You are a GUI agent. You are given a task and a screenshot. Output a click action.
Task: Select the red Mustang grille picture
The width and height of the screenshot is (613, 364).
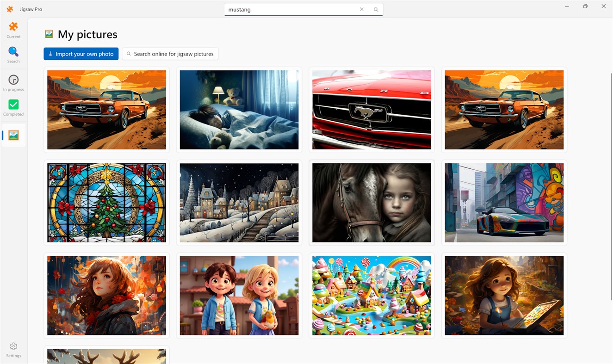[372, 110]
